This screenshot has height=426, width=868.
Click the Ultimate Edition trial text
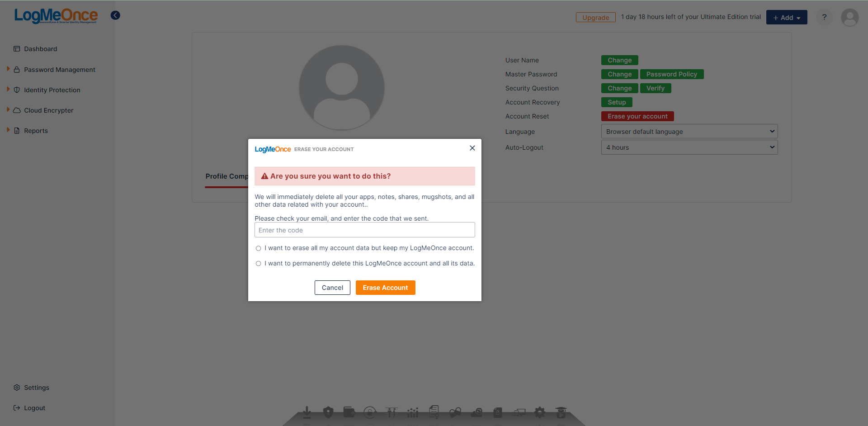point(691,17)
